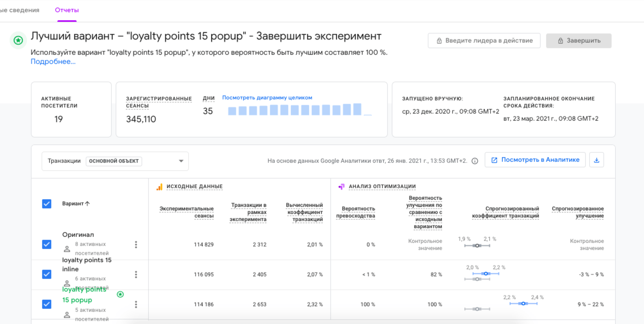Click the loyalty points 15 inline variant name

click(x=87, y=264)
